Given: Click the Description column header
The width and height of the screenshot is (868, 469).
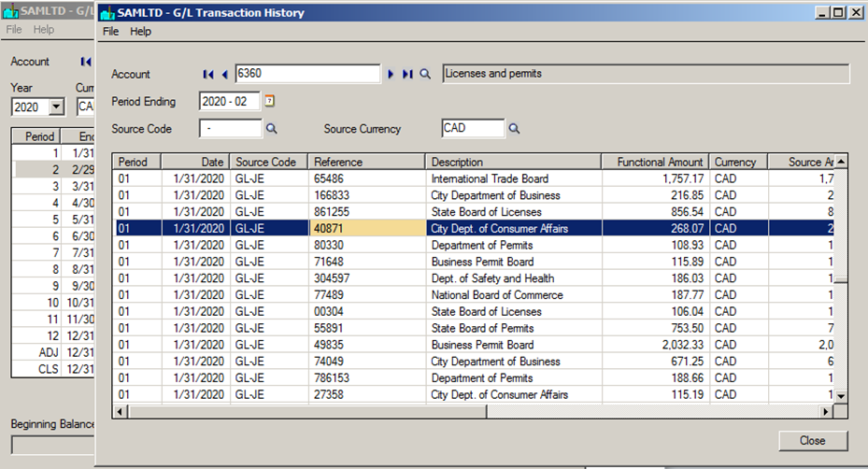Looking at the screenshot, I should coord(513,162).
